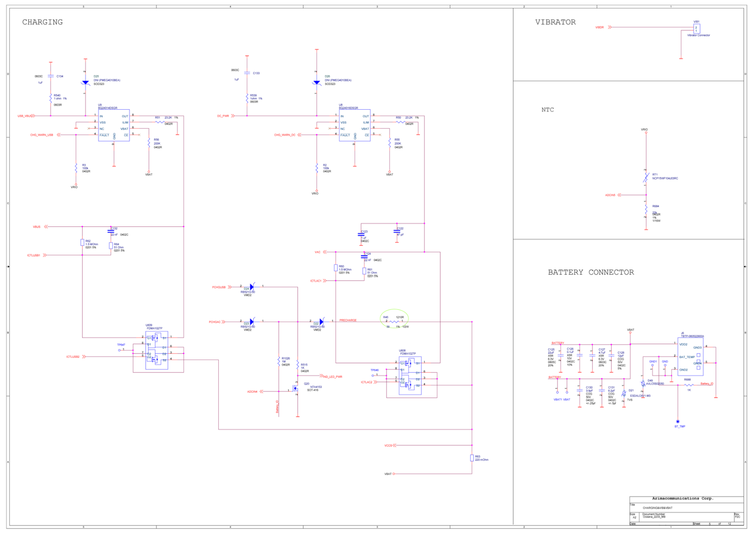This screenshot has height=535, width=756.
Task: Click the U8 BQ24316DSGR chip block
Action: click(x=354, y=125)
